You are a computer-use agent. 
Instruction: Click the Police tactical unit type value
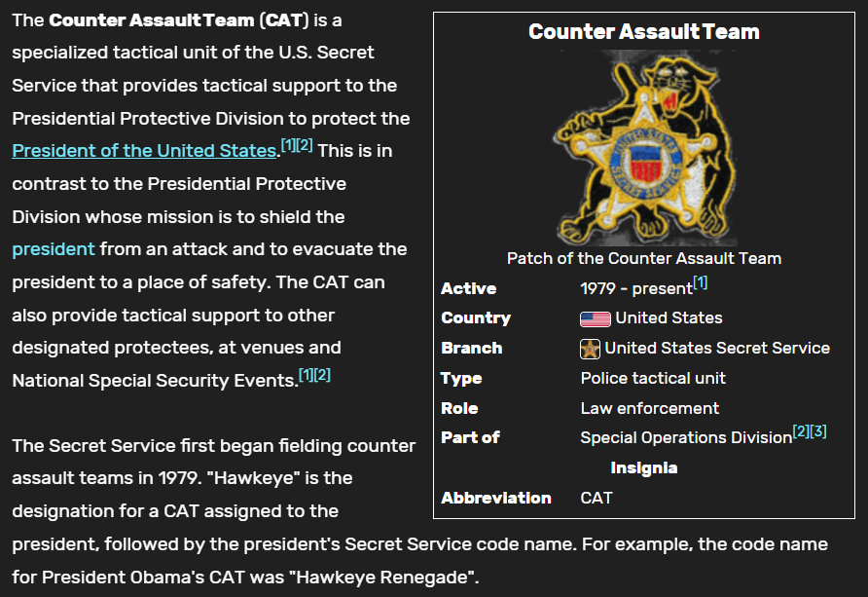(653, 378)
